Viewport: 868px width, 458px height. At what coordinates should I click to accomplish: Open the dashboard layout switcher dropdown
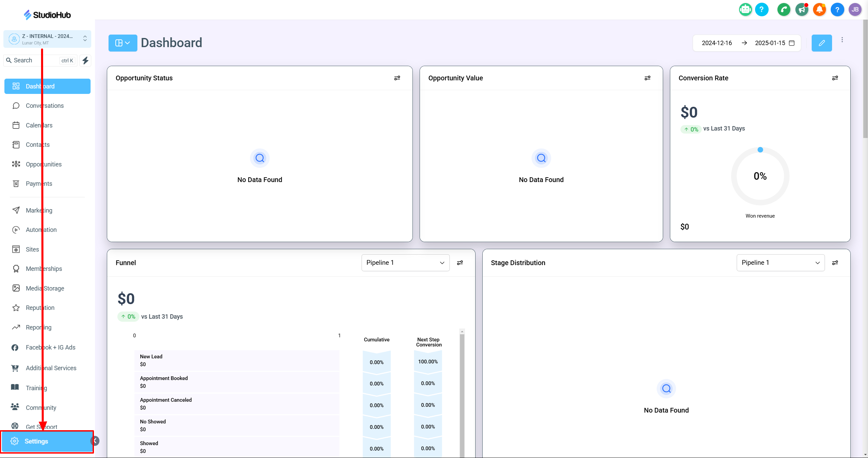point(123,43)
